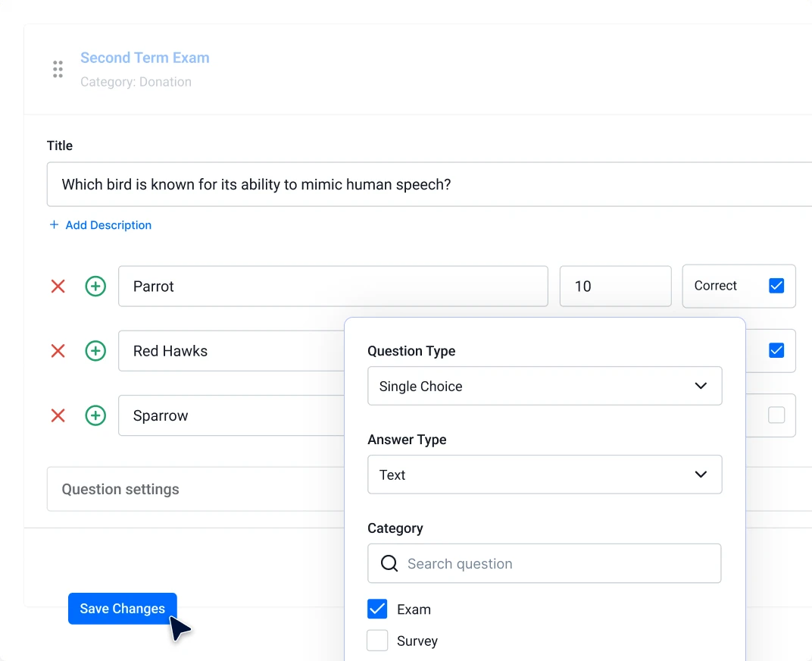Uncheck the Correct checkbox for Parrot
This screenshot has width=812, height=661.
[x=776, y=286]
